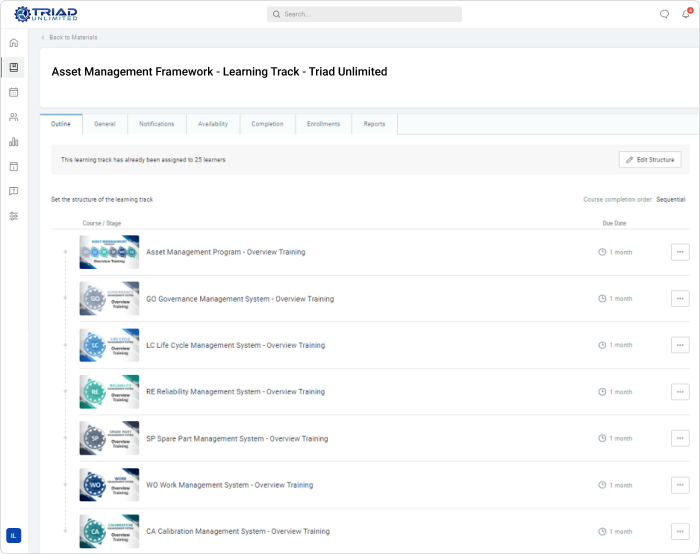Switch to the General tab

(x=105, y=124)
